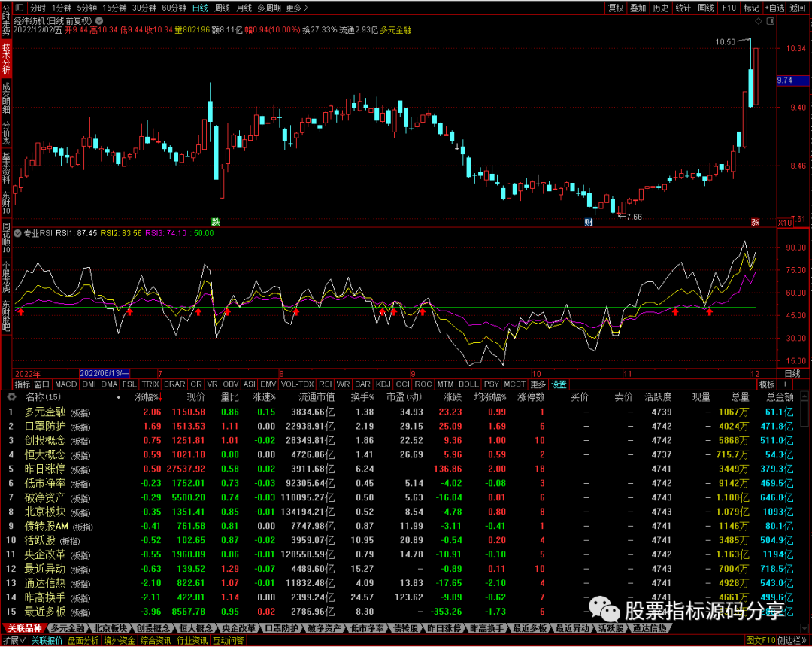Screen dimensions: 812x647
Task: Open 成交明细 in left sidebar
Action: coord(6,97)
